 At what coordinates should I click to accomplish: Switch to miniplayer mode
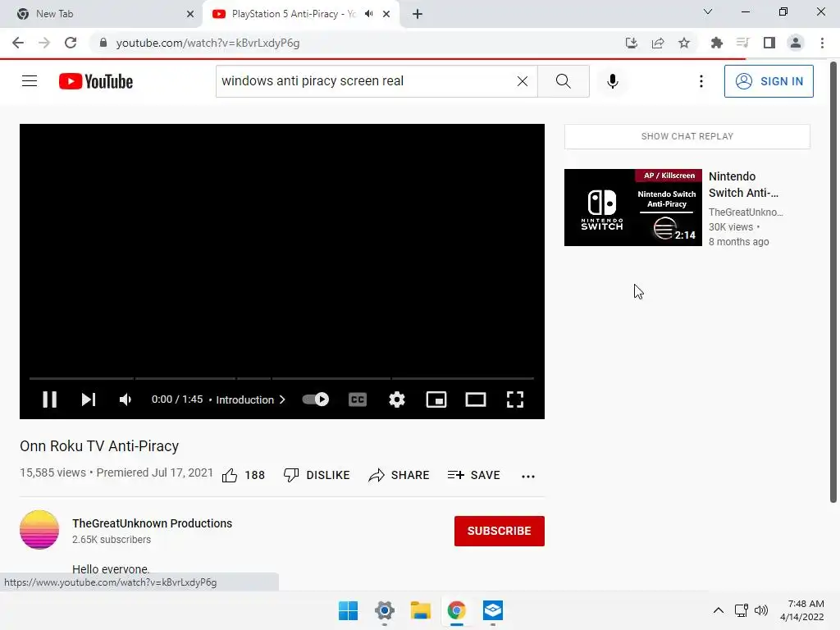[436, 399]
